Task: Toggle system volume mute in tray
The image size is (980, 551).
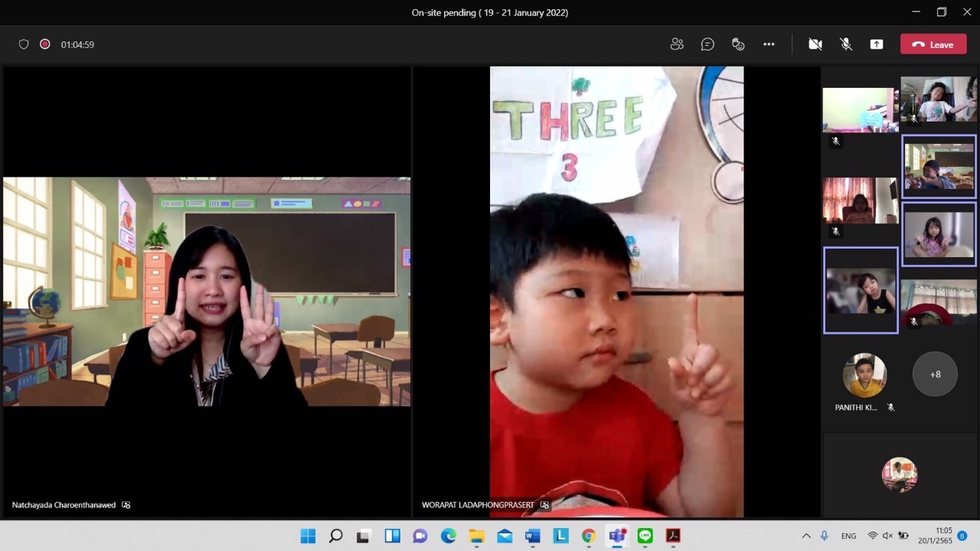Action: tap(887, 536)
